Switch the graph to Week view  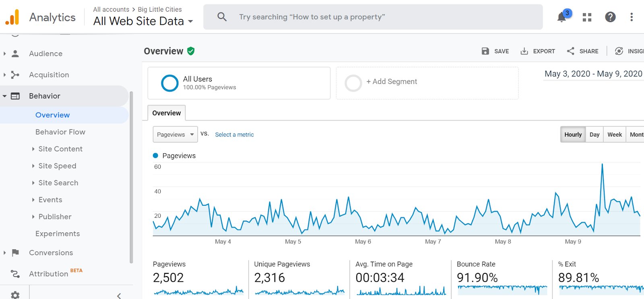tap(615, 134)
